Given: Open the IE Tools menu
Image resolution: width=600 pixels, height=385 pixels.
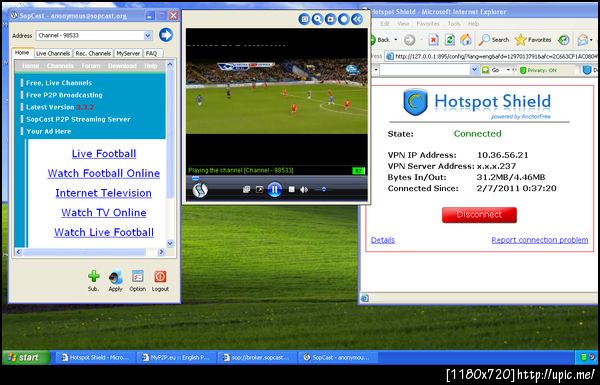Looking at the screenshot, I should point(454,24).
